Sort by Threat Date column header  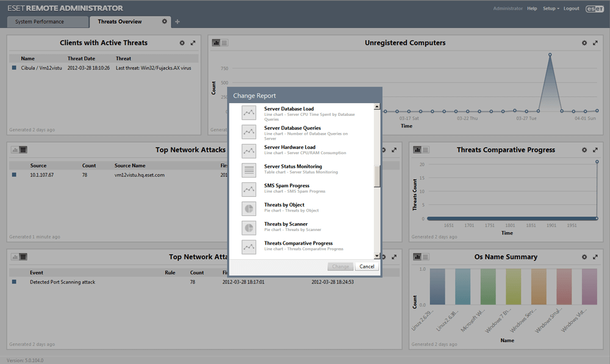[x=81, y=59]
